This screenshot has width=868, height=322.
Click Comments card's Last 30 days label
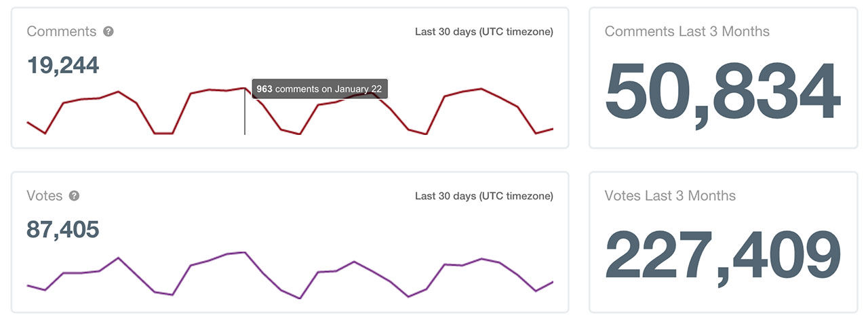[x=484, y=32]
